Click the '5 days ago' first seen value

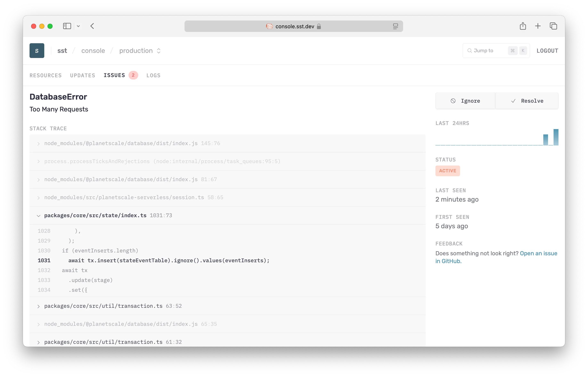(x=452, y=226)
